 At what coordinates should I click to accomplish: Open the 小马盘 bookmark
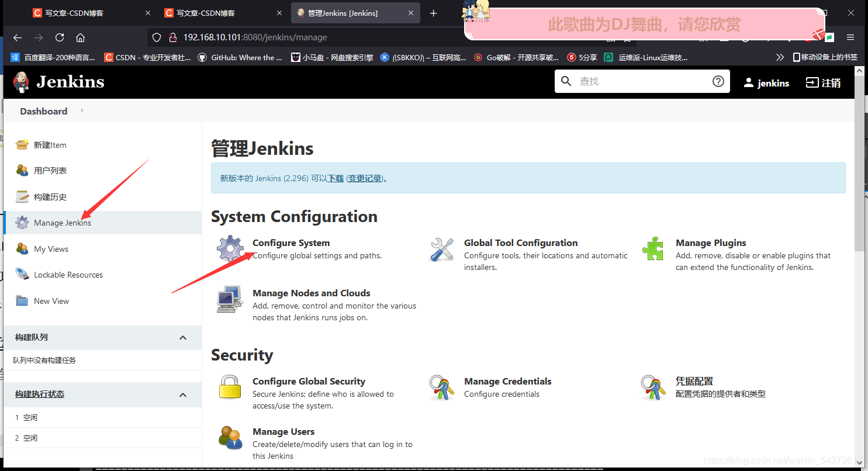(x=332, y=57)
